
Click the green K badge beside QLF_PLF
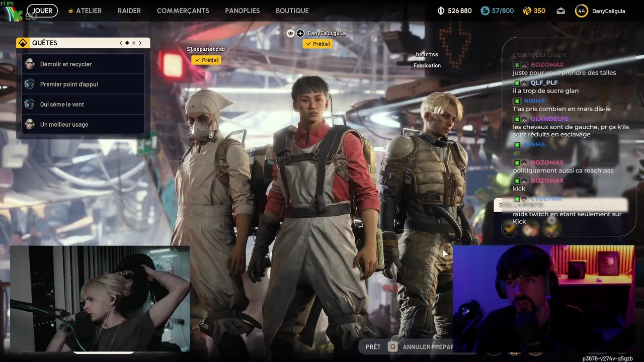pyautogui.click(x=517, y=83)
